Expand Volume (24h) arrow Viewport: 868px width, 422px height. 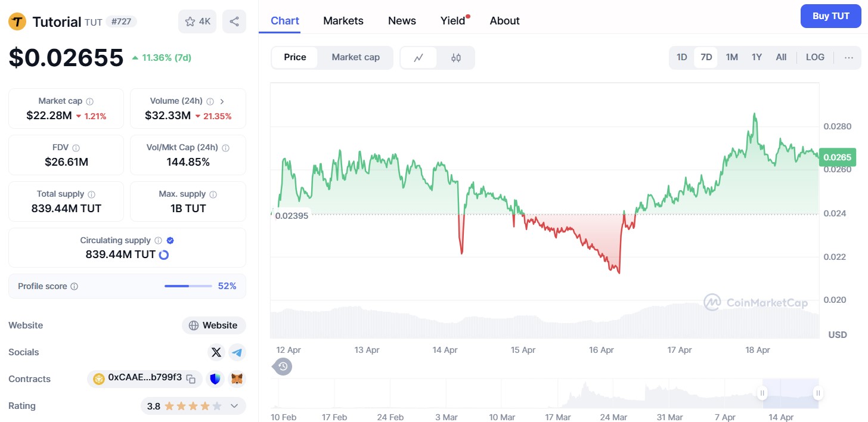tap(222, 101)
